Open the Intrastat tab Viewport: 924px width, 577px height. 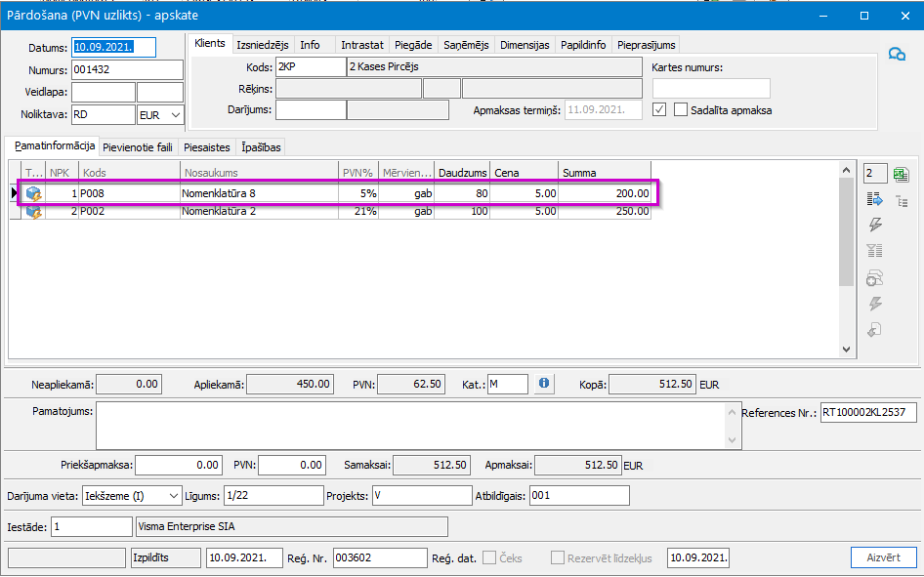click(x=361, y=45)
